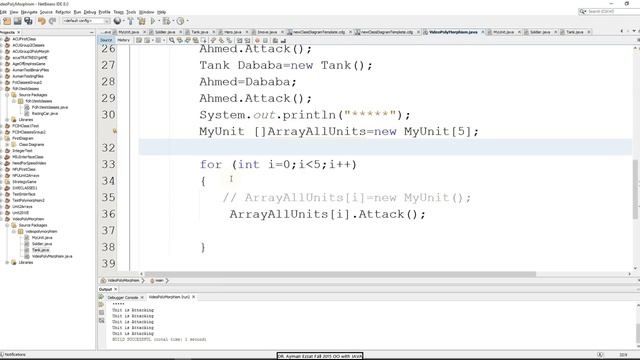Open the globe browser dropdown arrow
This screenshot has height=360, width=640.
124,21
